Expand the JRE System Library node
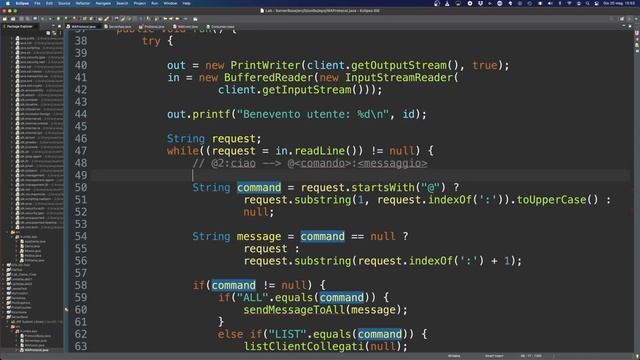The image size is (640, 360). click(x=8, y=322)
